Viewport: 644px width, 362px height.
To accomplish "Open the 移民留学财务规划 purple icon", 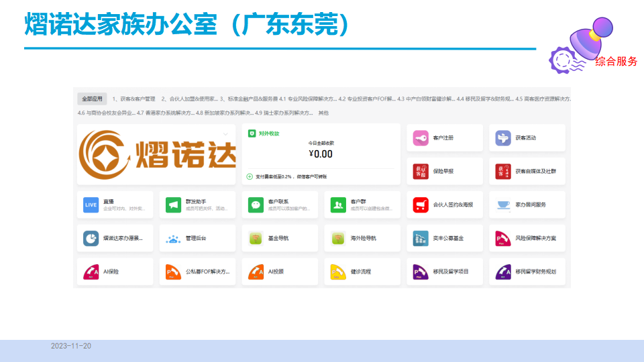I will (x=503, y=271).
